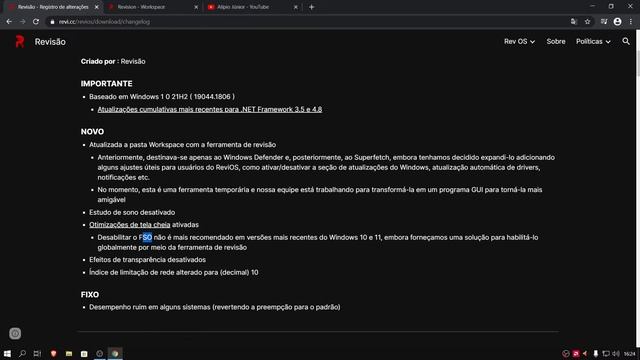Click 'Efeitos de transparência desativados' bullet
The image size is (640, 360).
tap(147, 260)
